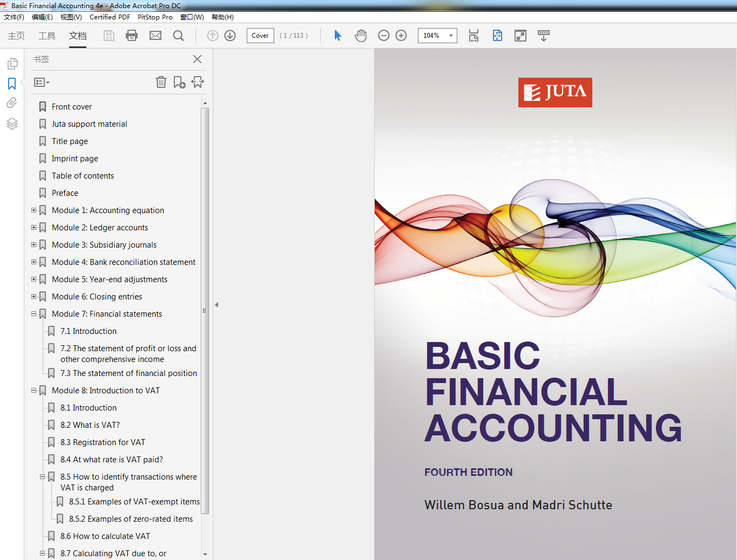The height and width of the screenshot is (560, 737).
Task: Switch to the 文档 tab
Action: pyautogui.click(x=78, y=36)
